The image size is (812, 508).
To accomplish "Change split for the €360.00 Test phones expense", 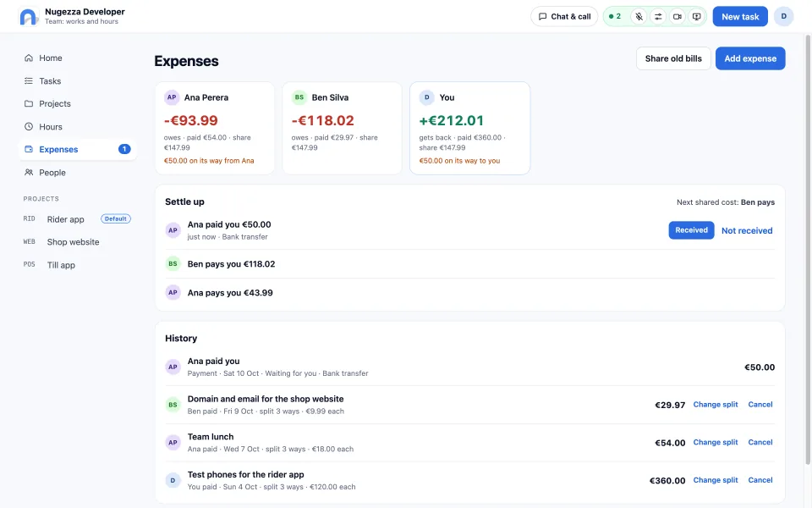I will (716, 480).
